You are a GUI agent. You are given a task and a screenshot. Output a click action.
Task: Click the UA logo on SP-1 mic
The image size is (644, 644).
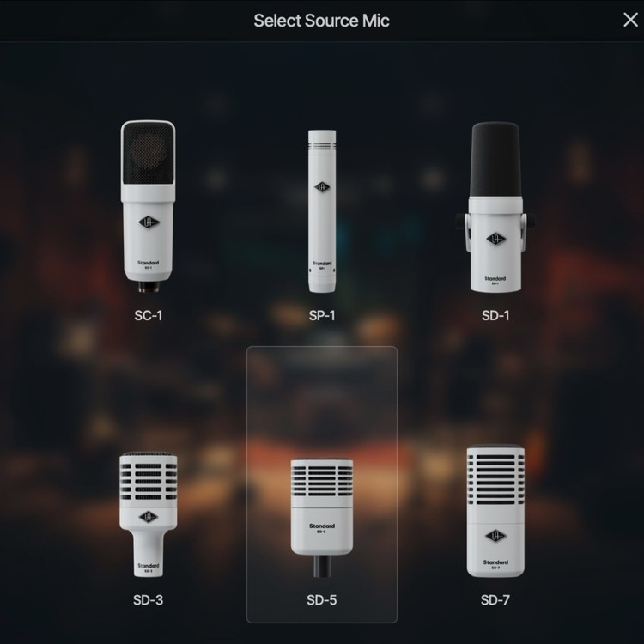point(322,187)
